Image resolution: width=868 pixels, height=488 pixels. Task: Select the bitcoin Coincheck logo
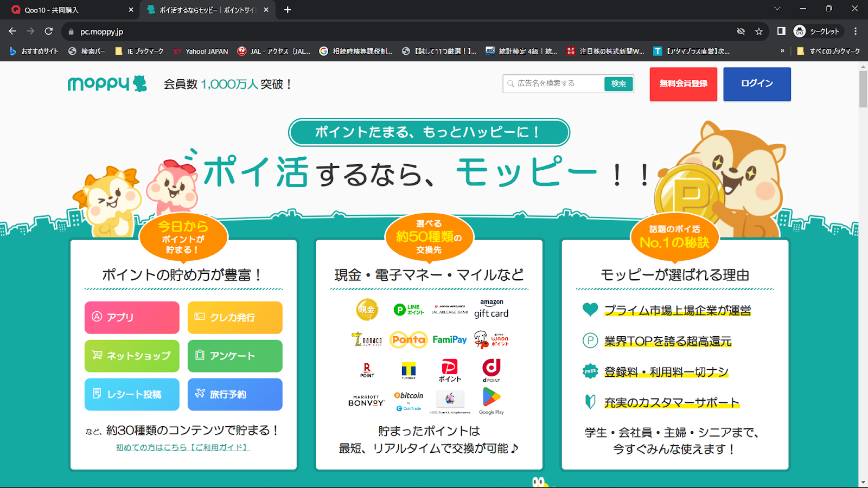pos(409,401)
